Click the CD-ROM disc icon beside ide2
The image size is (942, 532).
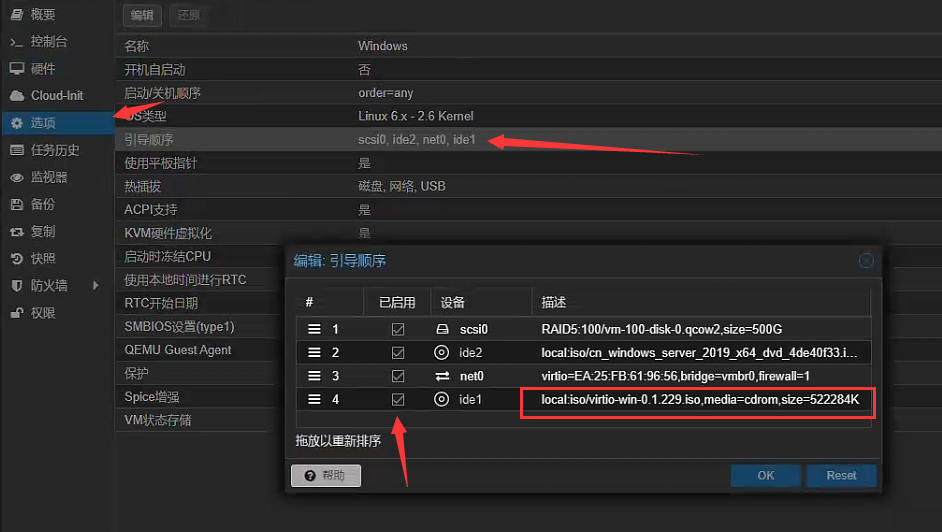442,353
